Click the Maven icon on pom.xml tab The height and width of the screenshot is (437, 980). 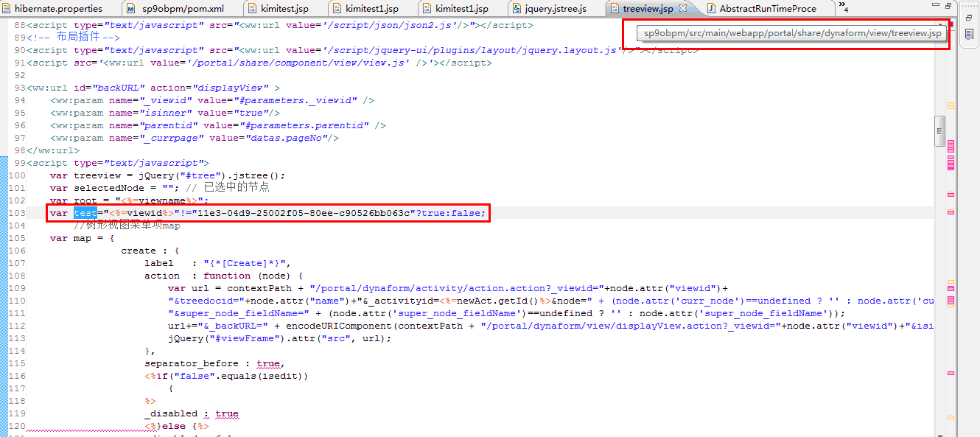pyautogui.click(x=131, y=9)
